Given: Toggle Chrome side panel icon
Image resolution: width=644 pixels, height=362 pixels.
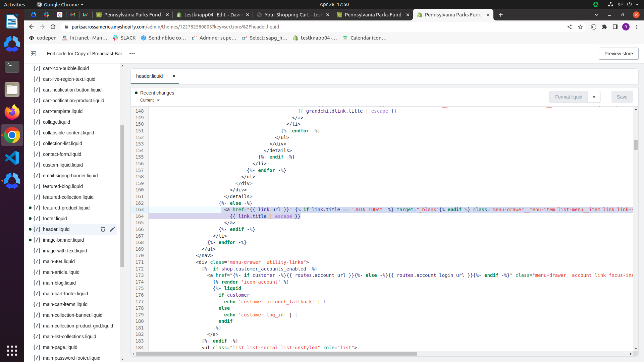Looking at the screenshot, I should click(x=615, y=27).
